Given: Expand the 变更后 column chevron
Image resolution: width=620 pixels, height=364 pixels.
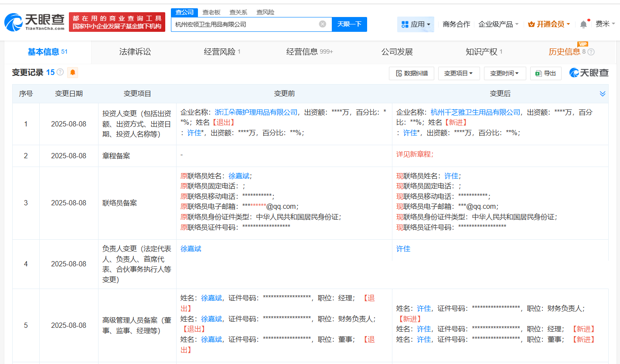Looking at the screenshot, I should point(603,94).
